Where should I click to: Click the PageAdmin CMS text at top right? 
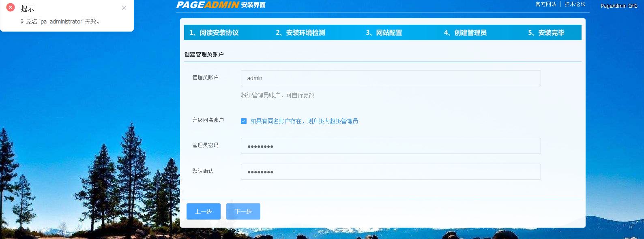pyautogui.click(x=619, y=6)
